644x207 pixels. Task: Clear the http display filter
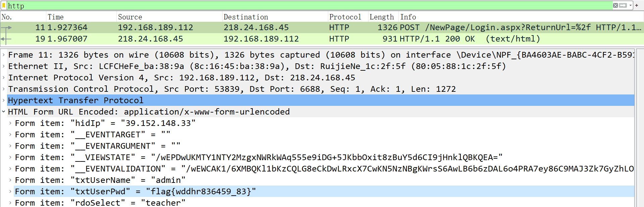pyautogui.click(x=615, y=5)
